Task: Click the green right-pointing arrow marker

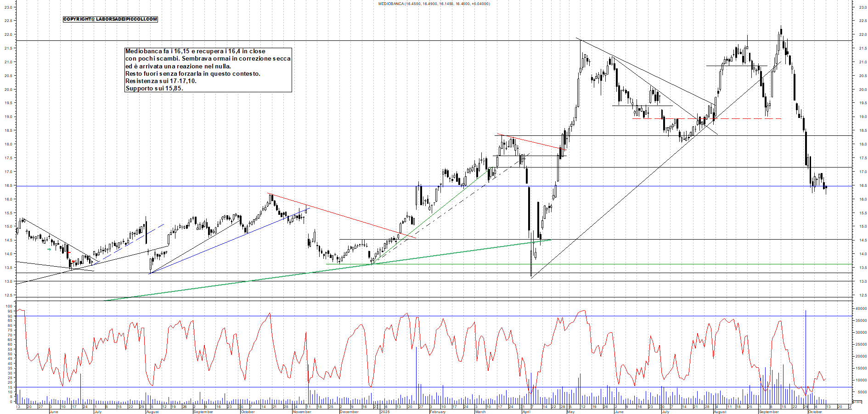Action: pos(49,249)
